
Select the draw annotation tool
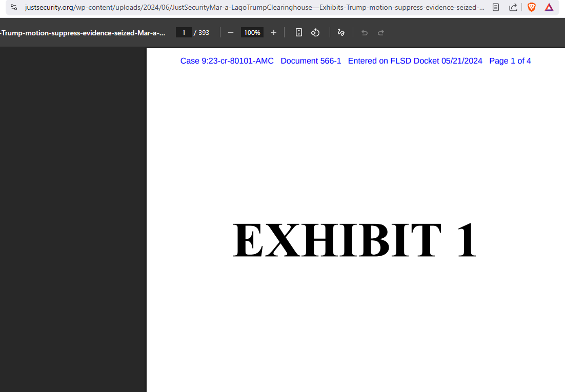click(341, 33)
